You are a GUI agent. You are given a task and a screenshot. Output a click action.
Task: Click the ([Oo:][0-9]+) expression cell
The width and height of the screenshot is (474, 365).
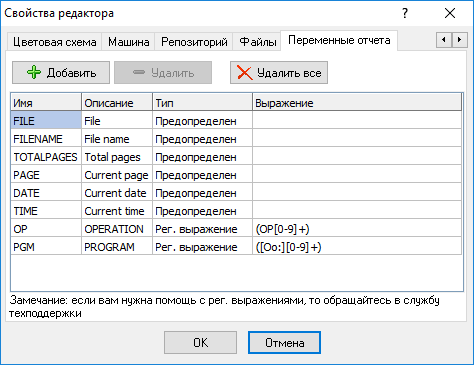pos(357,246)
